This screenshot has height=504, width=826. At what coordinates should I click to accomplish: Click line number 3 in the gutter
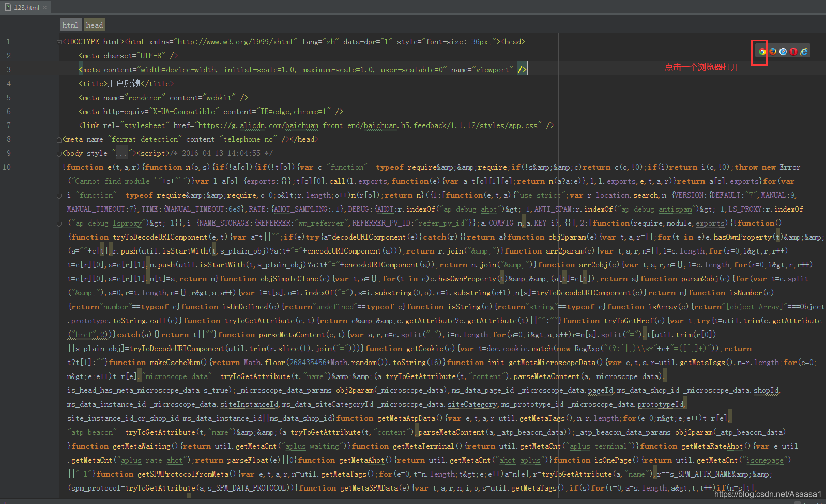tap(8, 70)
